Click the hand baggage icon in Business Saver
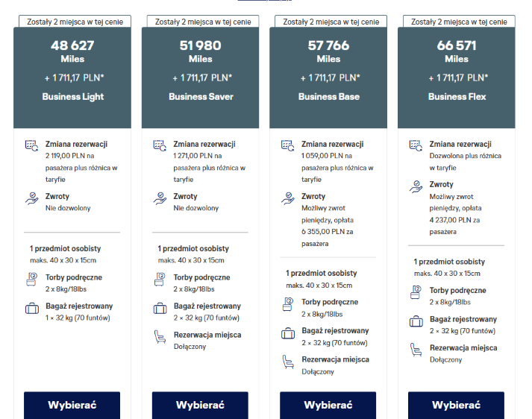Viewport: 532px width, 419px height. [x=160, y=280]
